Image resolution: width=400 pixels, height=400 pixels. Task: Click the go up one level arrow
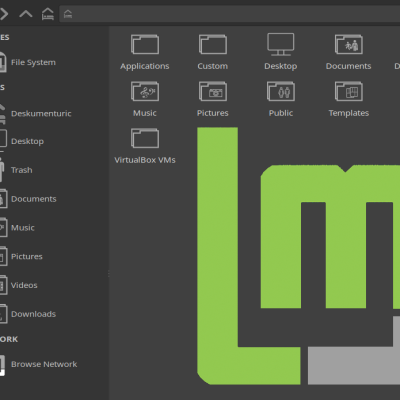[x=26, y=14]
